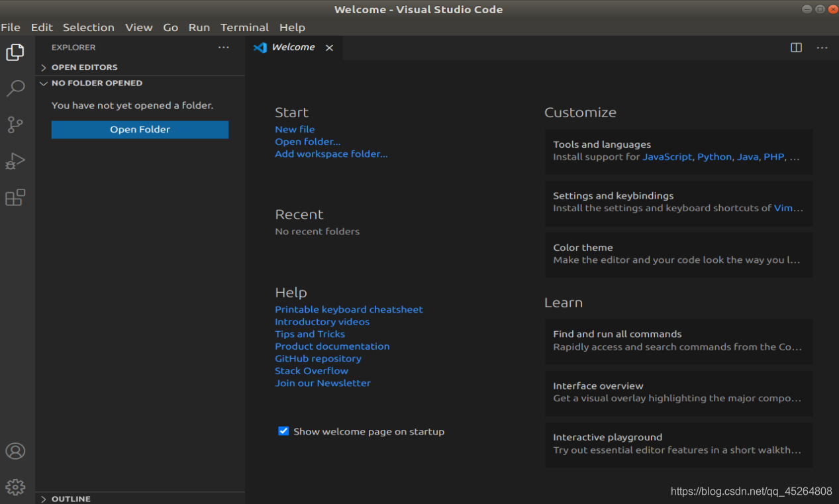The width and height of the screenshot is (839, 504).
Task: Split the editor to the right
Action: coord(796,48)
